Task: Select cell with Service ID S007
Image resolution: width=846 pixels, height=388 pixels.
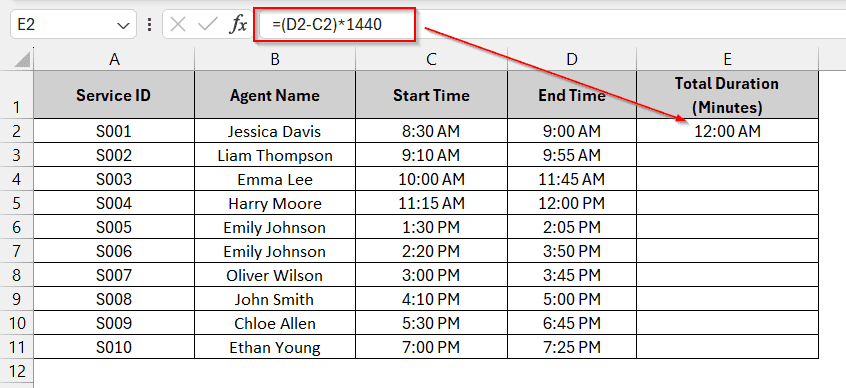Action: (114, 275)
